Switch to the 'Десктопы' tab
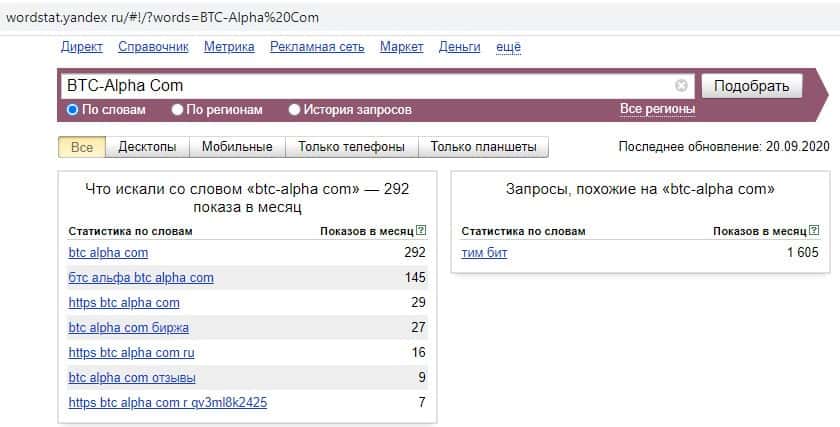Image resolution: width=840 pixels, height=427 pixels. click(x=147, y=147)
